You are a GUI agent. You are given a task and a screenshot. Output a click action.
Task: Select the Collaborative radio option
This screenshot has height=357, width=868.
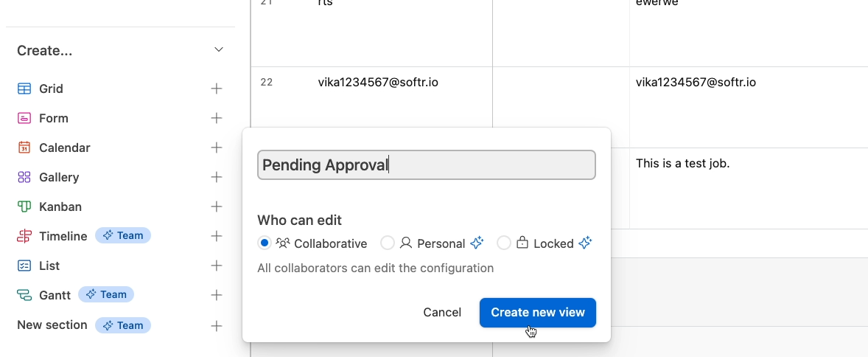(265, 243)
